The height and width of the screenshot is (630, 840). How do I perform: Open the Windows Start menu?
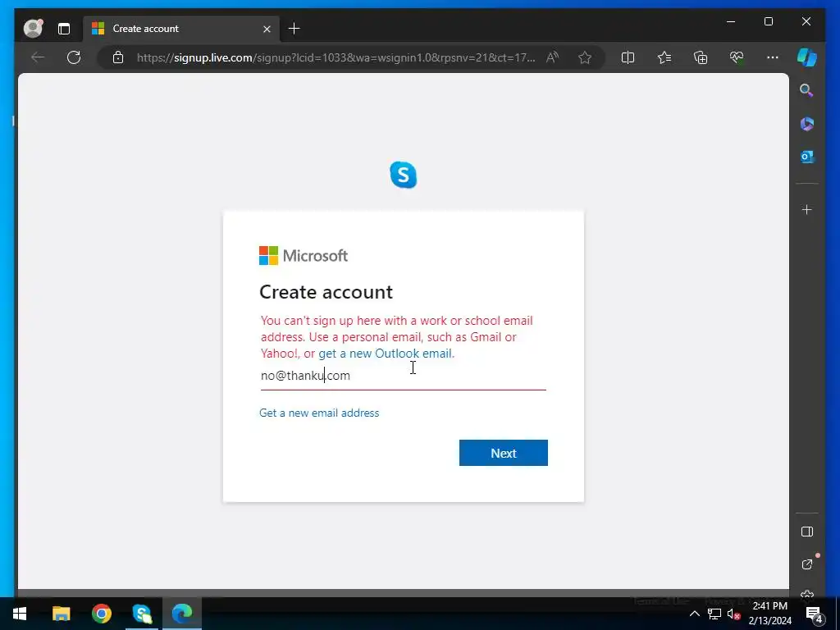[x=20, y=614]
